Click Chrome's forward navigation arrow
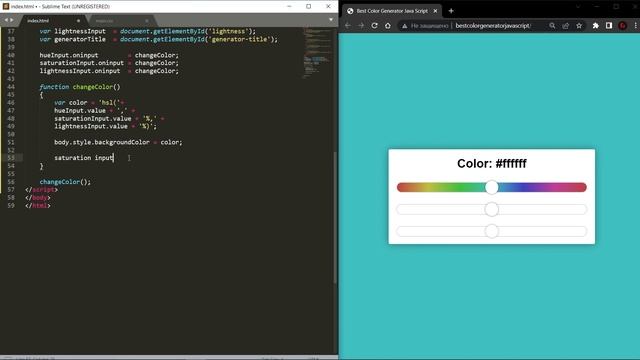 tap(361, 25)
